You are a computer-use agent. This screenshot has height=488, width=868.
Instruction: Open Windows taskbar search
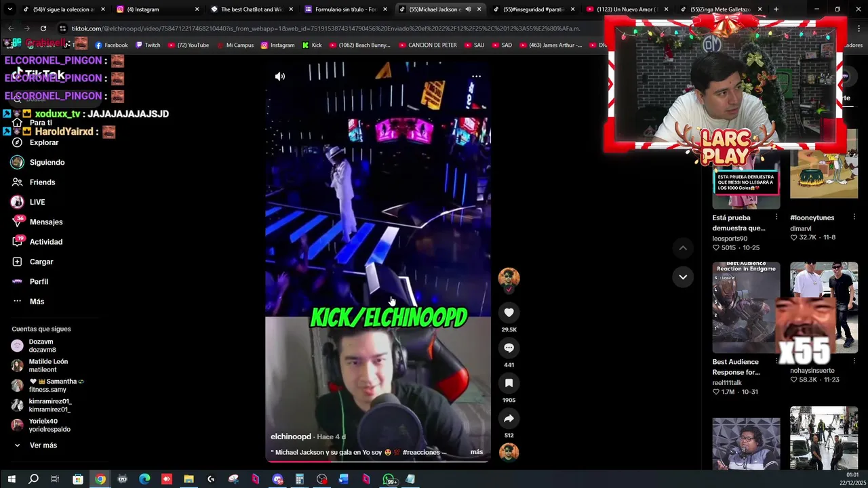pyautogui.click(x=33, y=479)
